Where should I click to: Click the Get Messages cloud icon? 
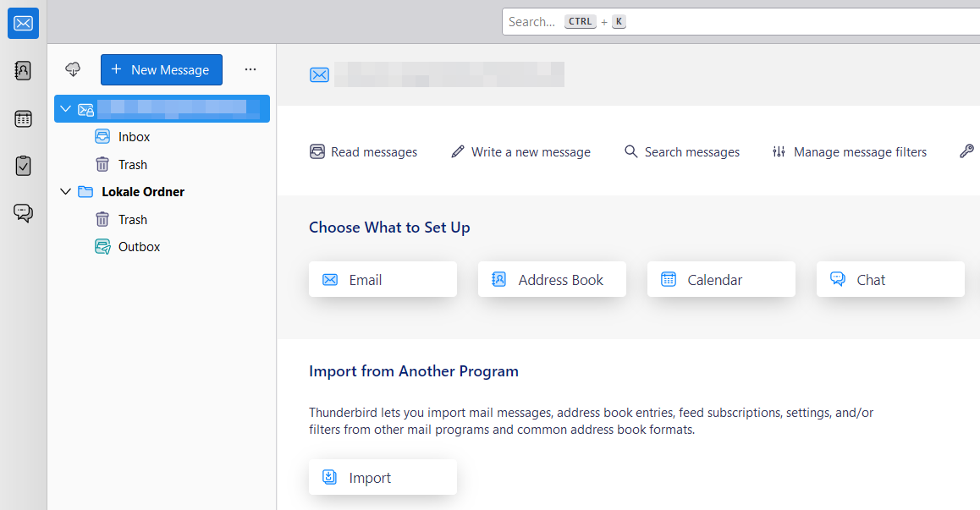(73, 69)
